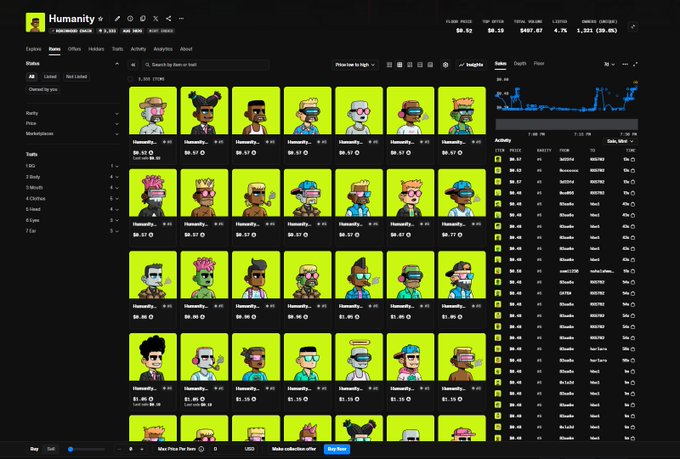680x459 pixels.
Task: Expand the 6 Eyes trait
Action: 72,220
